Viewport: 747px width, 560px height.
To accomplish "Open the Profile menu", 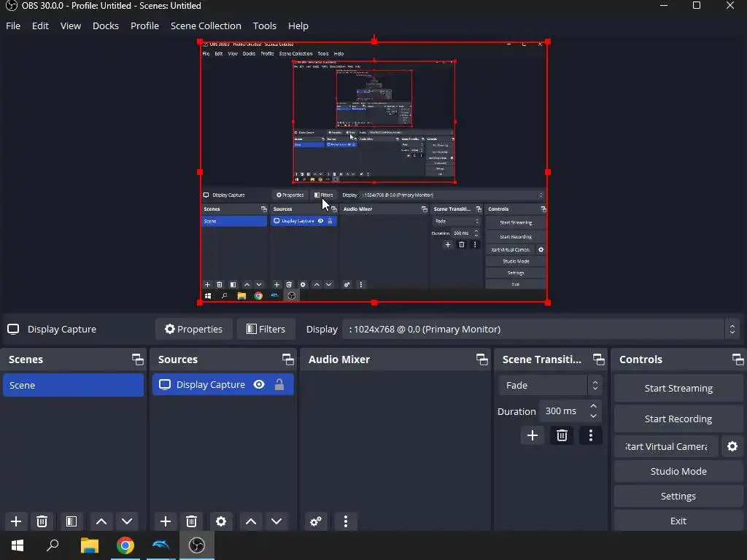I will click(x=145, y=26).
